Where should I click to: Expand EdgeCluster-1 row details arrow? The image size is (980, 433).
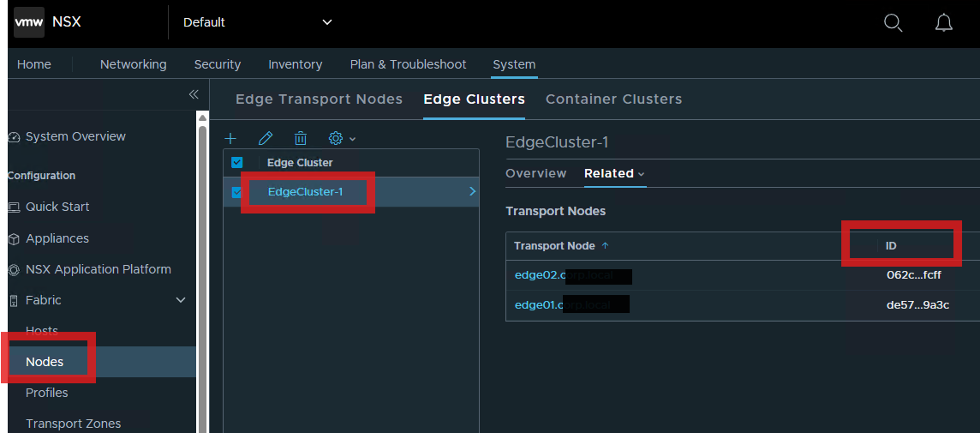click(x=473, y=191)
